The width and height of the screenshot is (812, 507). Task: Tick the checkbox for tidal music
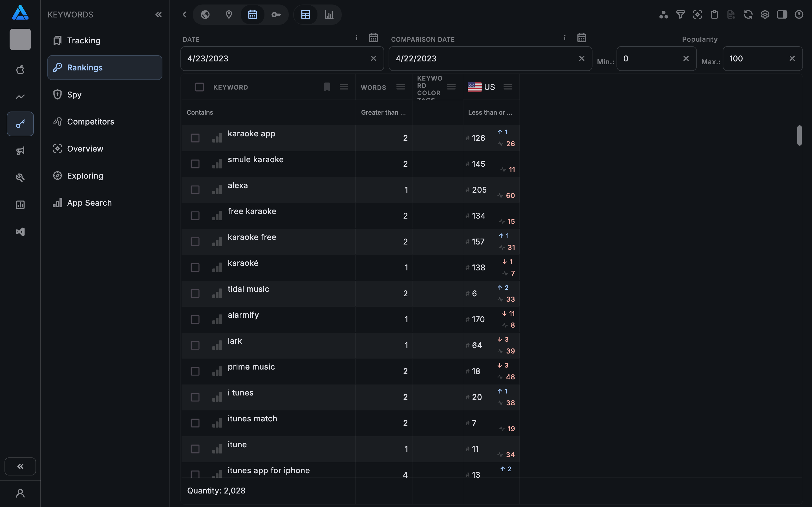tap(195, 293)
